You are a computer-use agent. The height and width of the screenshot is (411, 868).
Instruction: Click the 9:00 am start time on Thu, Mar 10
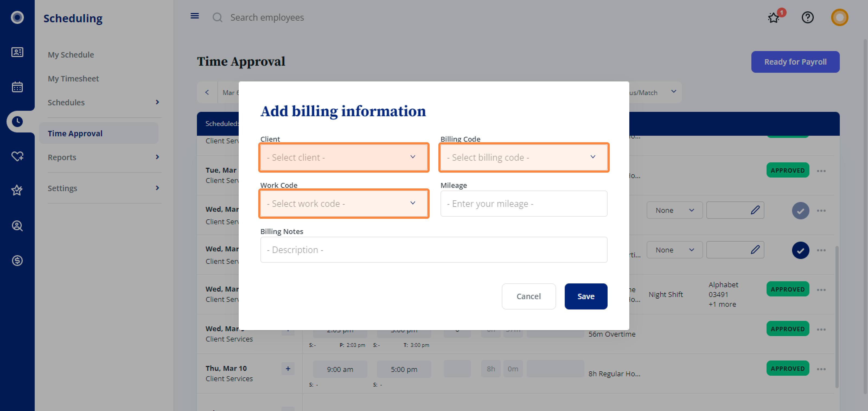point(340,369)
